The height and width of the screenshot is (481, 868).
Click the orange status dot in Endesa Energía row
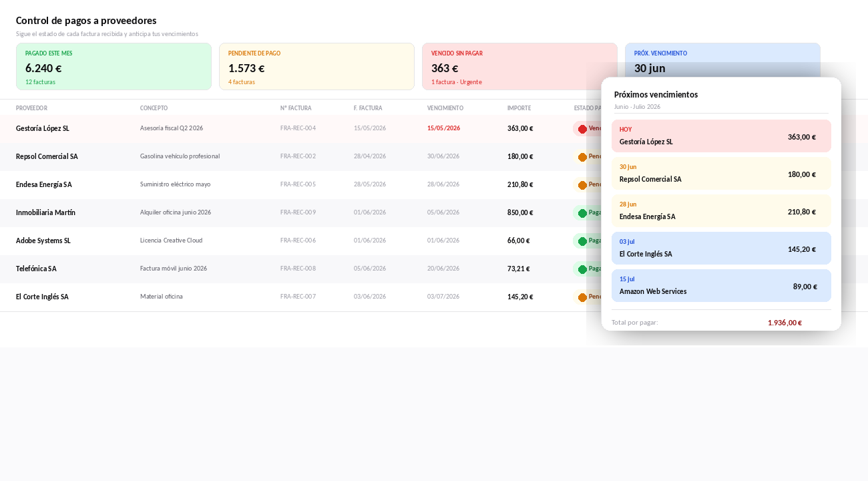[x=582, y=185]
